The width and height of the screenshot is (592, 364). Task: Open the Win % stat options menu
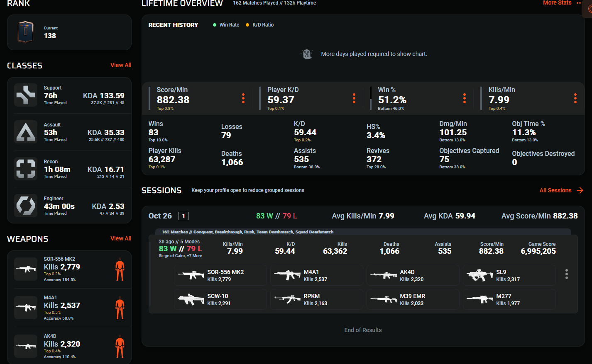[465, 98]
